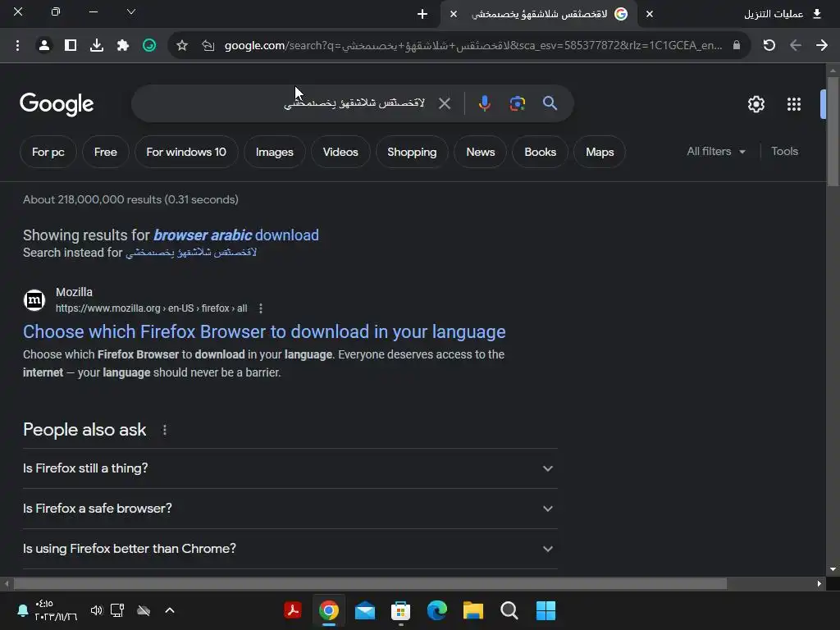The width and height of the screenshot is (840, 630).
Task: Go back using the left arrow
Action: coord(796,46)
